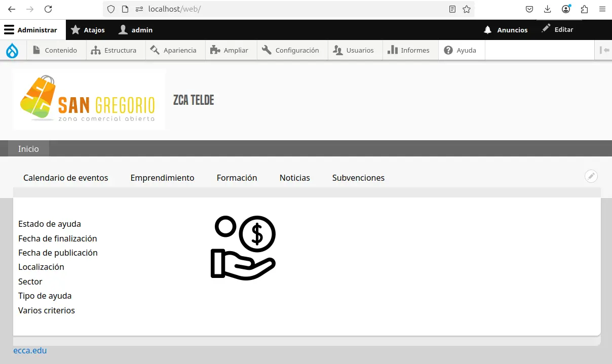Click the Drupal droplet logo icon
612x364 pixels.
click(x=12, y=50)
